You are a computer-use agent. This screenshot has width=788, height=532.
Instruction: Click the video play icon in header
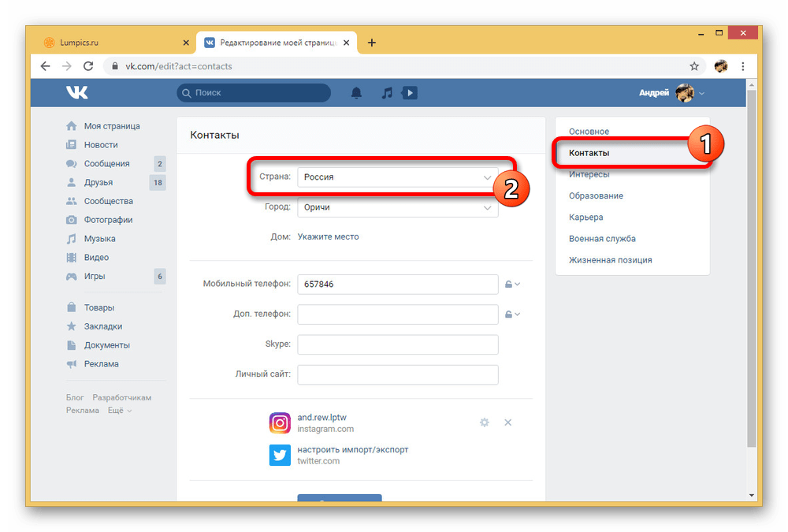click(409, 93)
